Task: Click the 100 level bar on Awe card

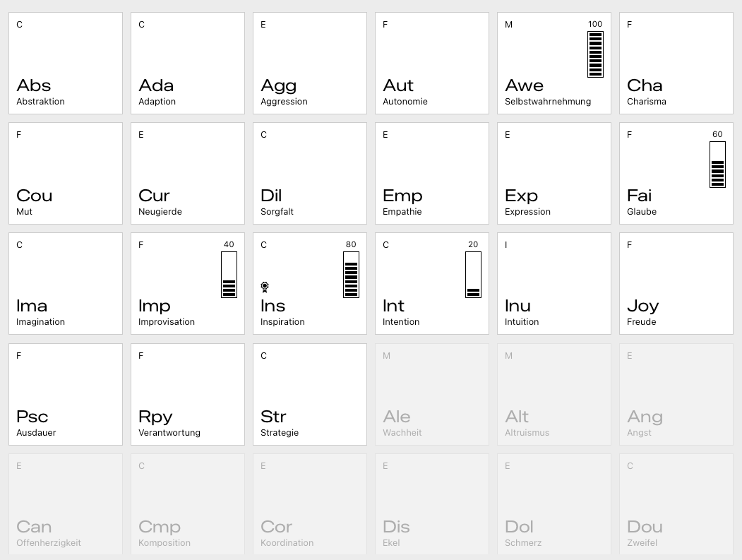Action: click(595, 54)
